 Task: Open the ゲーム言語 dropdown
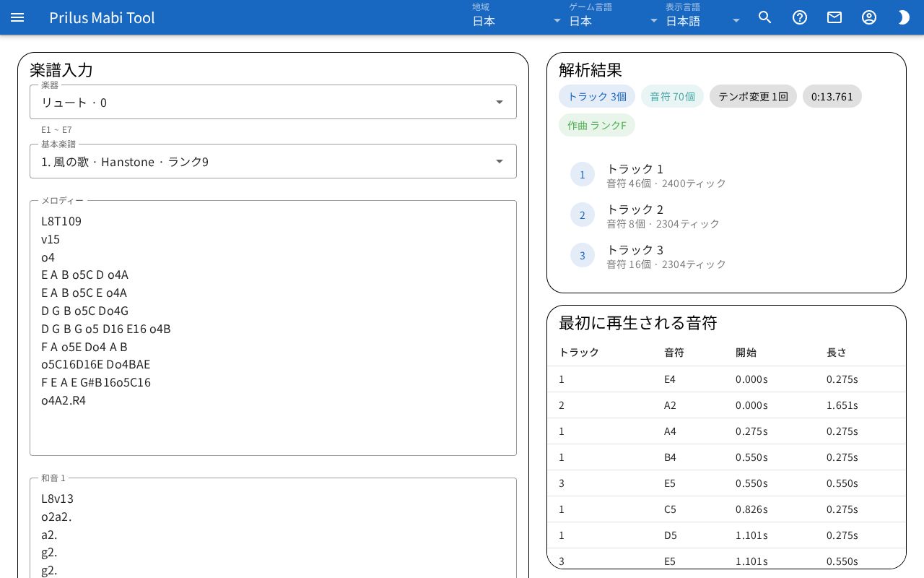[614, 21]
